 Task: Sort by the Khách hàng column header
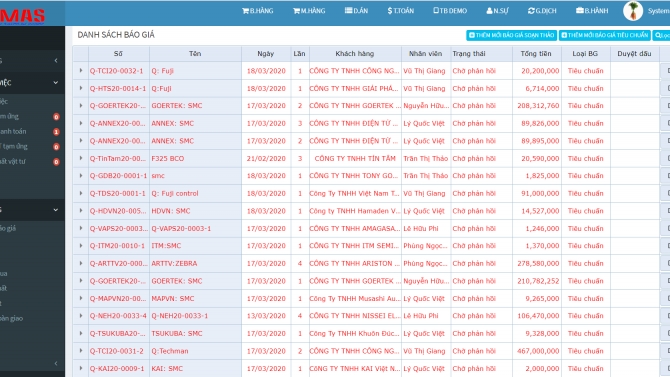(x=355, y=53)
